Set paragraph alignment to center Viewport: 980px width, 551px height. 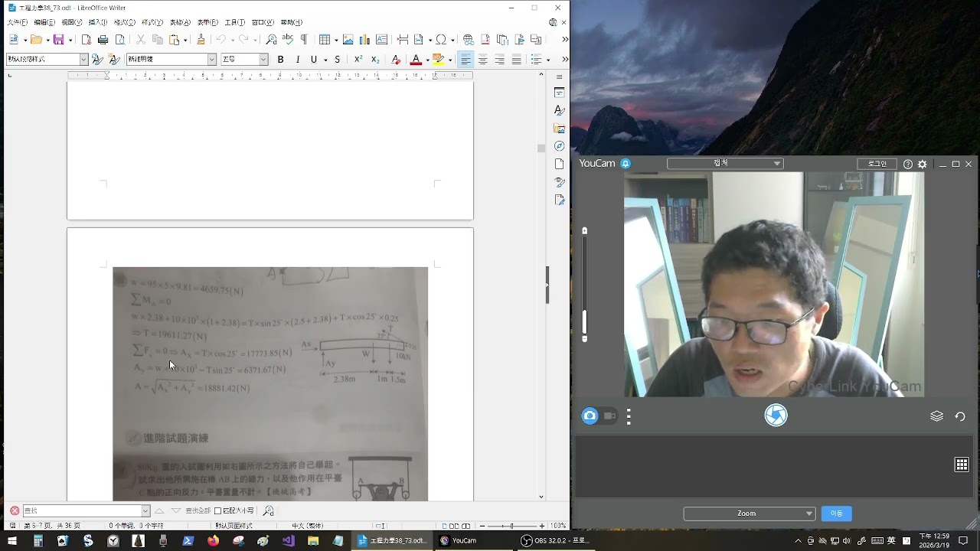point(483,60)
